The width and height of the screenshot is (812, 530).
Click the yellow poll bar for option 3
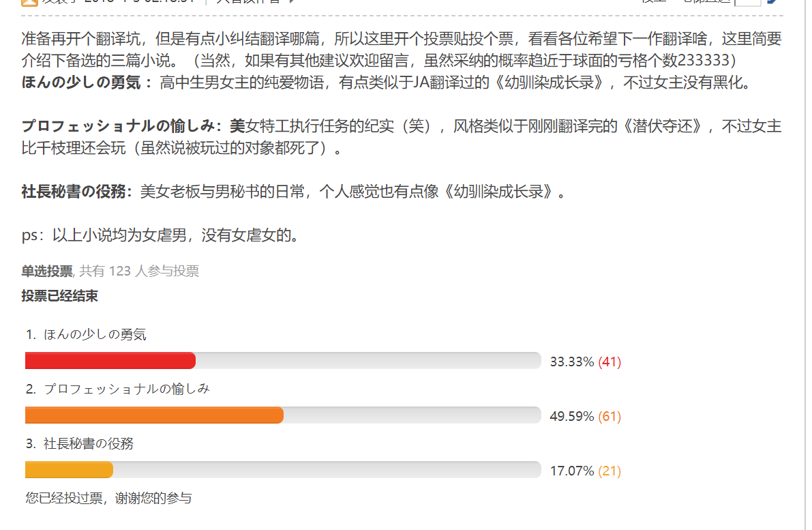[69, 470]
